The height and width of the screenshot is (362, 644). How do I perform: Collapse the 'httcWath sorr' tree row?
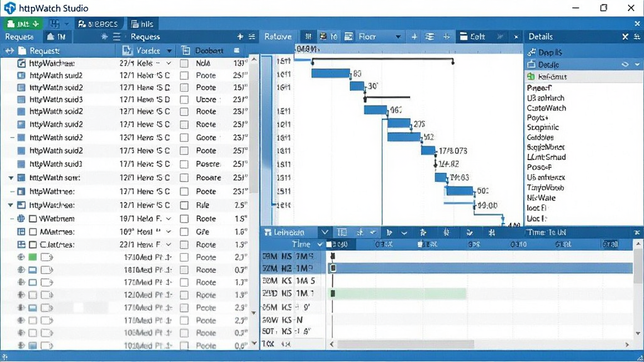pyautogui.click(x=11, y=178)
